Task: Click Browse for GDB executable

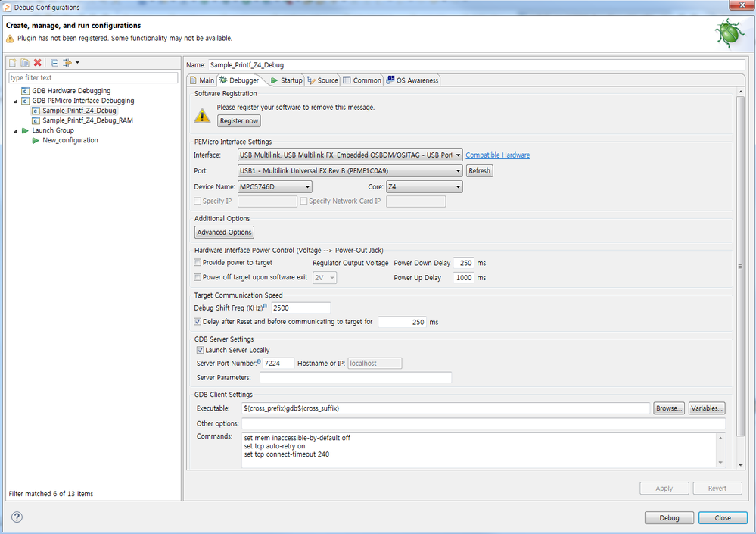Action: click(669, 408)
